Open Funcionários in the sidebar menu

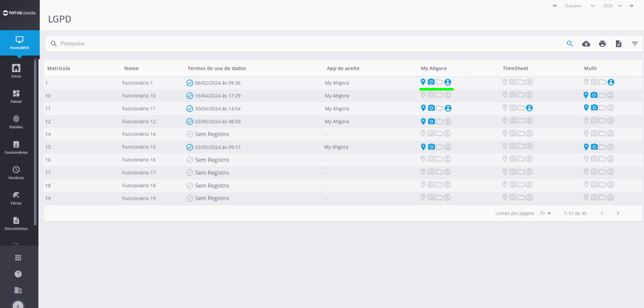pos(16,148)
